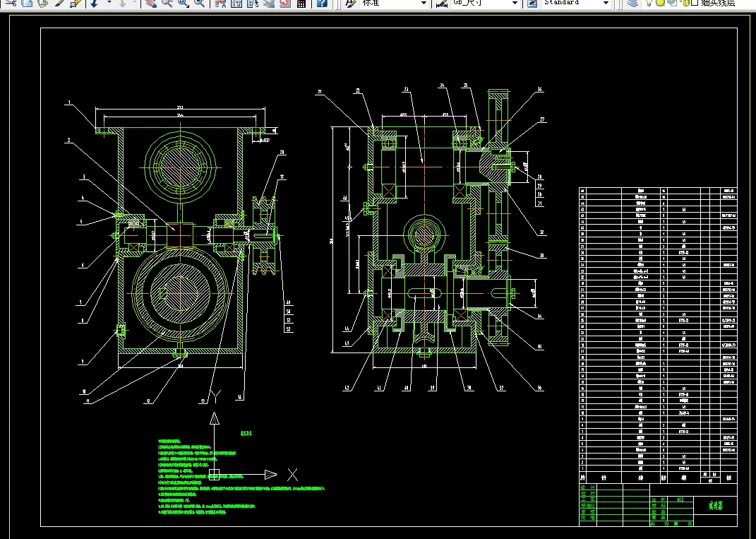756x539 pixels.
Task: Toggle layer freeze sun icon
Action: [x=660, y=3]
